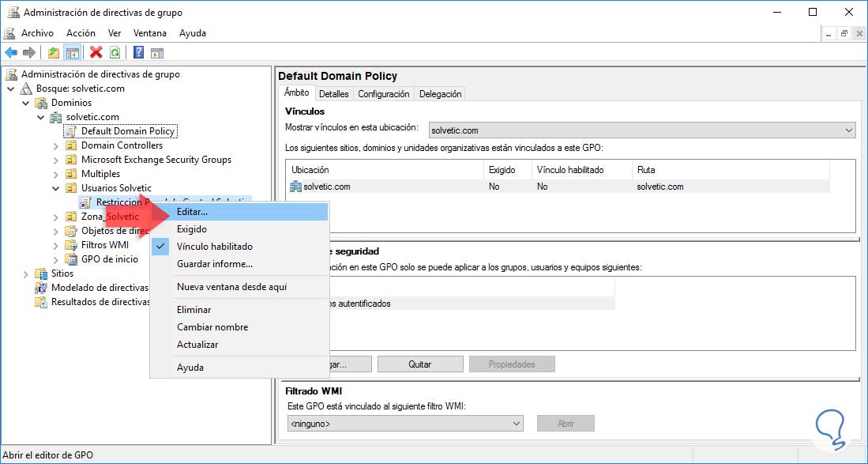Choose Nueva ventana desde aquí
The height and width of the screenshot is (464, 868).
239,287
